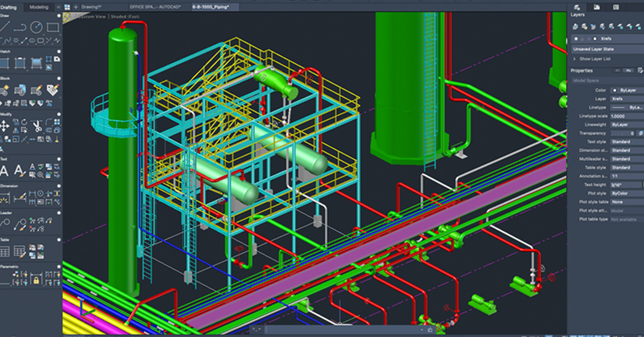644x337 pixels.
Task: Switch Properties filter from My to All
Action: pyautogui.click(x=617, y=71)
